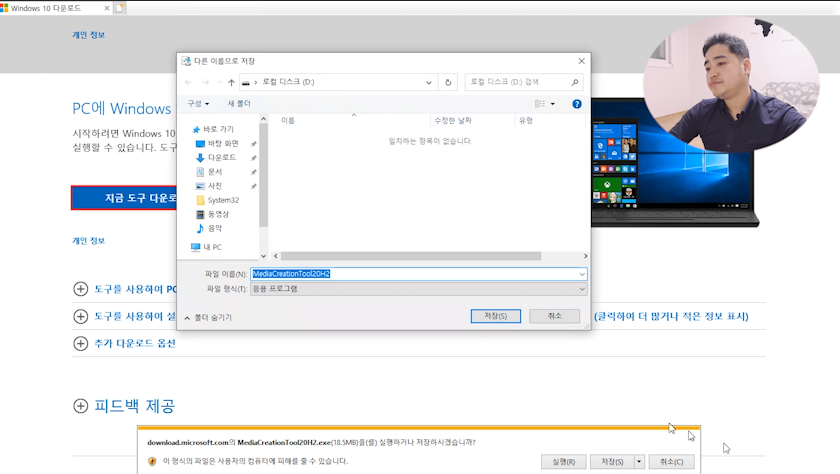This screenshot has width=840, height=474.
Task: Go up one folder level
Action: click(231, 82)
